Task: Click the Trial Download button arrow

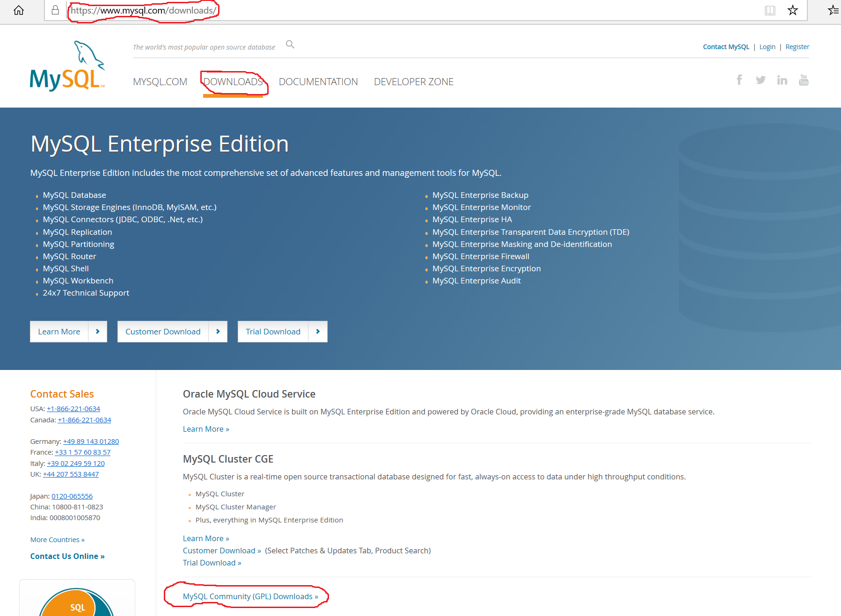Action: (x=318, y=332)
